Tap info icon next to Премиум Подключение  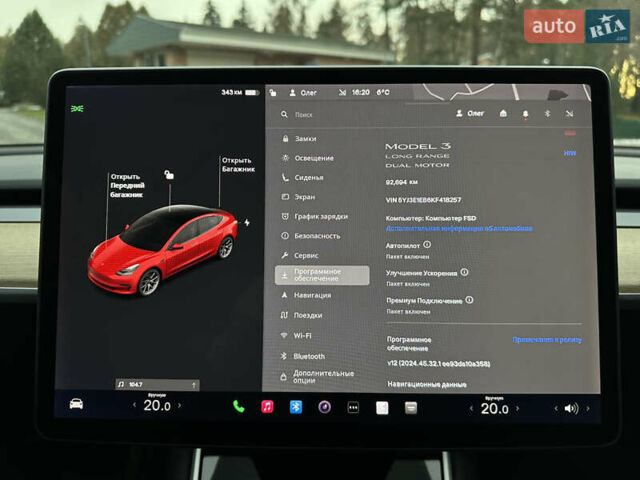pos(469,300)
